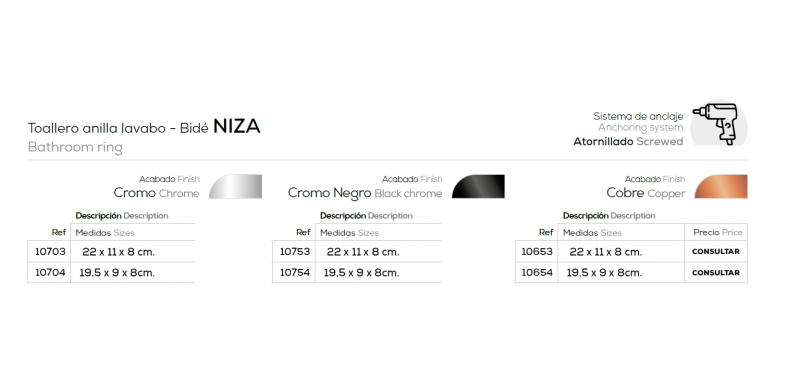Click reference 10703 in Chrome table

(50, 251)
